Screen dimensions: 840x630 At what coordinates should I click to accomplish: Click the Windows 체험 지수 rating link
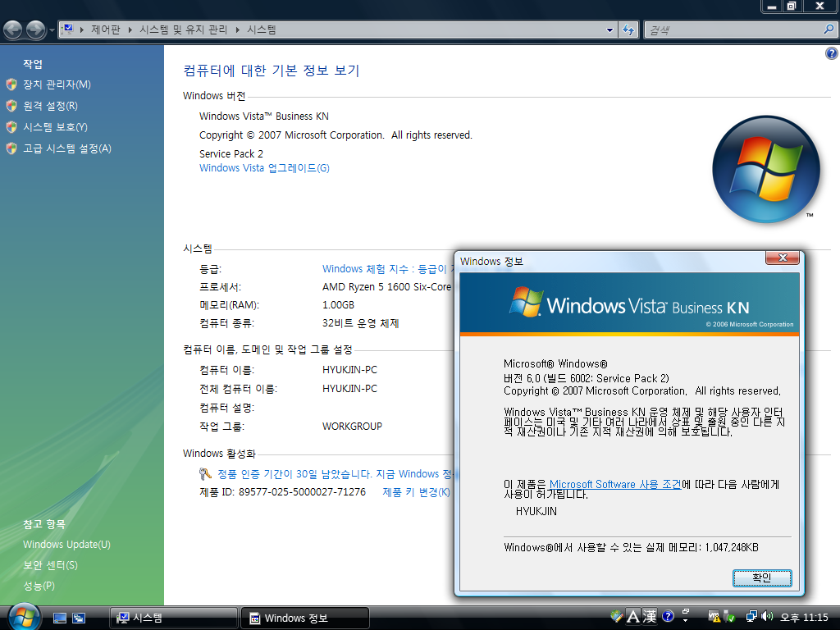click(x=387, y=269)
